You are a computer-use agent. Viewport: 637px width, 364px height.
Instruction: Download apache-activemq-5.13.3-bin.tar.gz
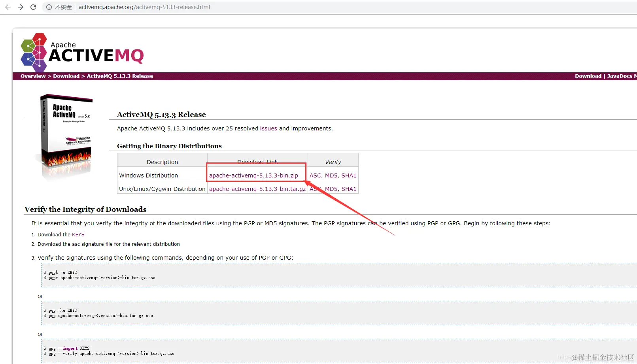pyautogui.click(x=257, y=189)
